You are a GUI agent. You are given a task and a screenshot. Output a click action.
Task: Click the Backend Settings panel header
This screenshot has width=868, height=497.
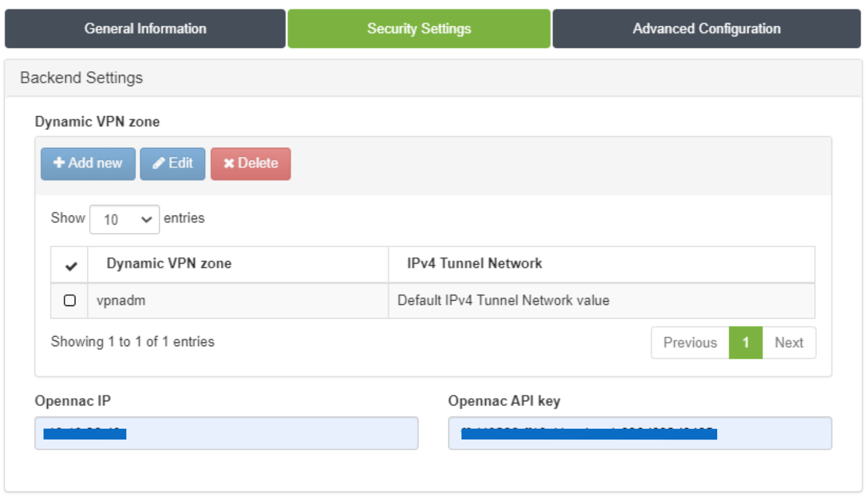click(81, 78)
